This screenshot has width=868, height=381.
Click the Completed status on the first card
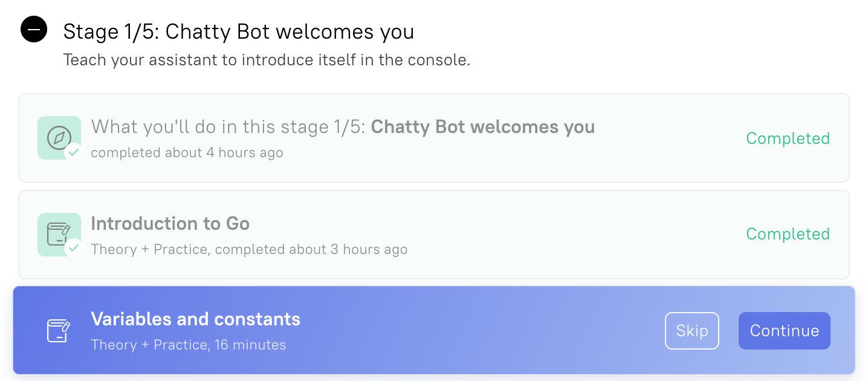[788, 138]
